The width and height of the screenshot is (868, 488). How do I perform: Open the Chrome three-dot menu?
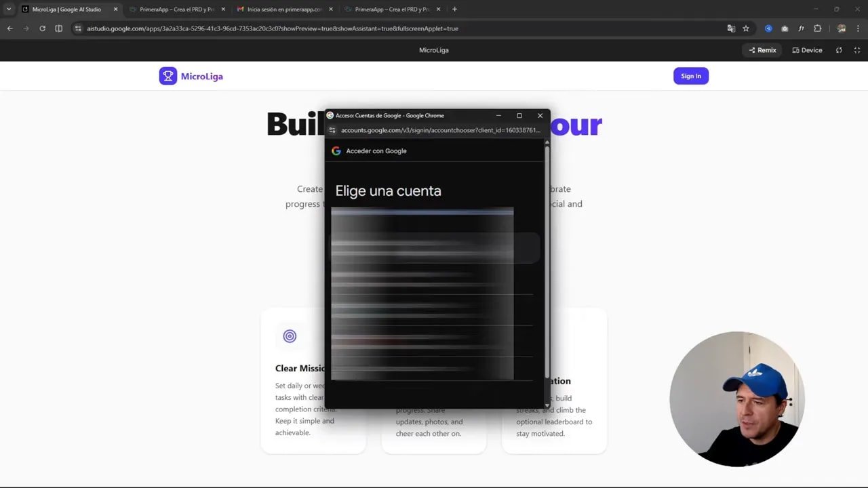tap(859, 28)
